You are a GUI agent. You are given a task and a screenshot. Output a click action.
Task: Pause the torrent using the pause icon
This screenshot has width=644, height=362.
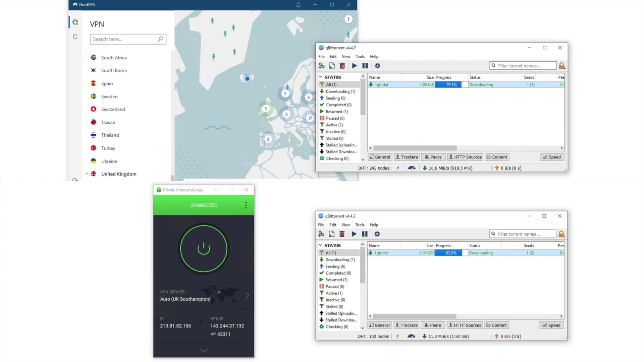(x=365, y=66)
